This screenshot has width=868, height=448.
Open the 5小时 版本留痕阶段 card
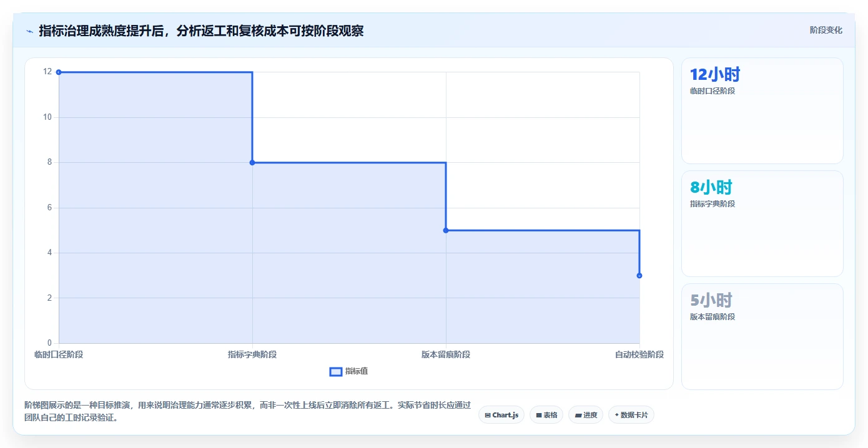[x=762, y=336]
